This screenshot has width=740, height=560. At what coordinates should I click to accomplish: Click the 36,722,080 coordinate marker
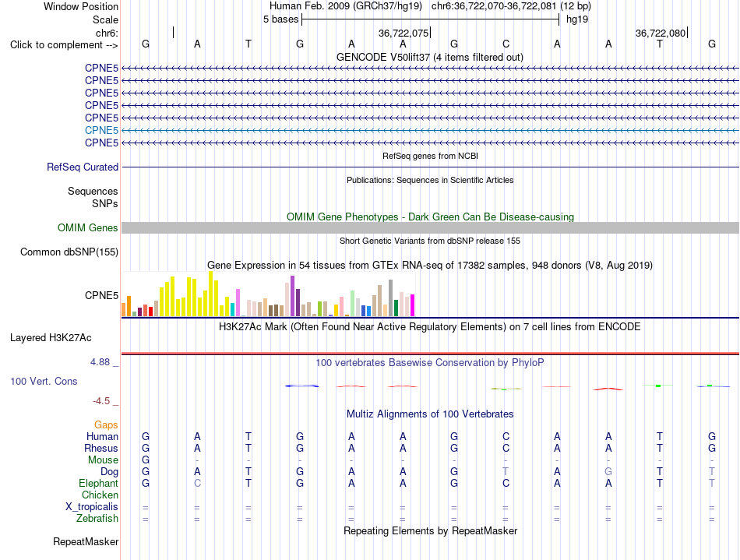(x=661, y=33)
